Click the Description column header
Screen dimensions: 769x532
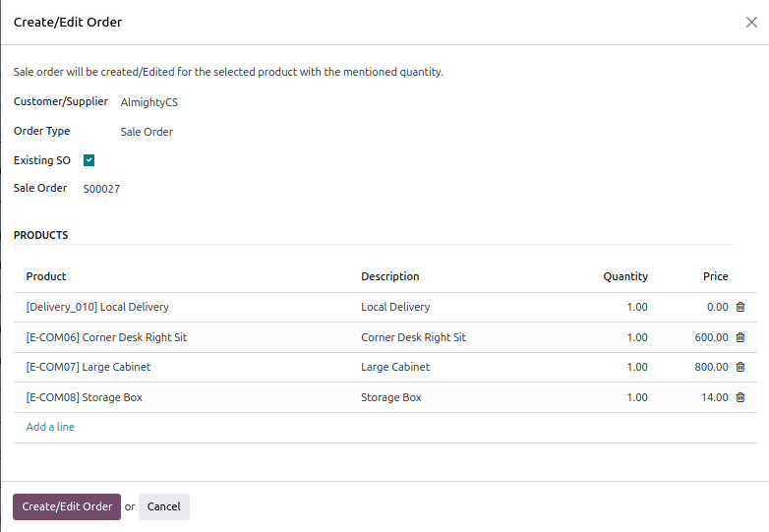click(x=389, y=276)
